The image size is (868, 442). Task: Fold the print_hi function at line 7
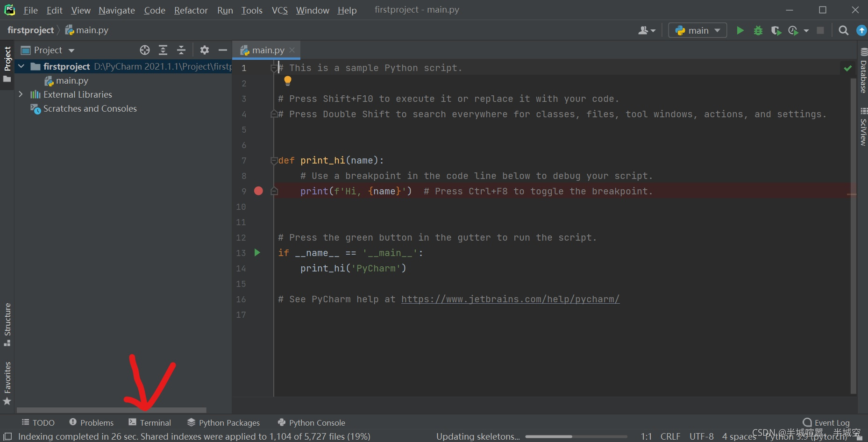point(274,161)
